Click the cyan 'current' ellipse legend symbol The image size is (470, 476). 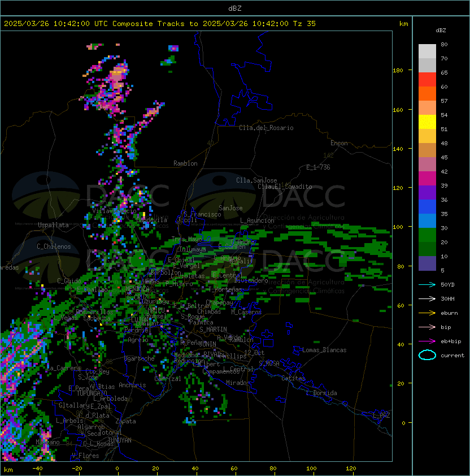(x=427, y=355)
